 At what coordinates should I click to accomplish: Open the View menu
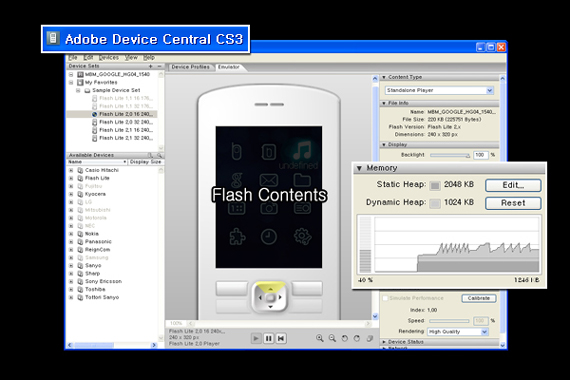click(131, 57)
